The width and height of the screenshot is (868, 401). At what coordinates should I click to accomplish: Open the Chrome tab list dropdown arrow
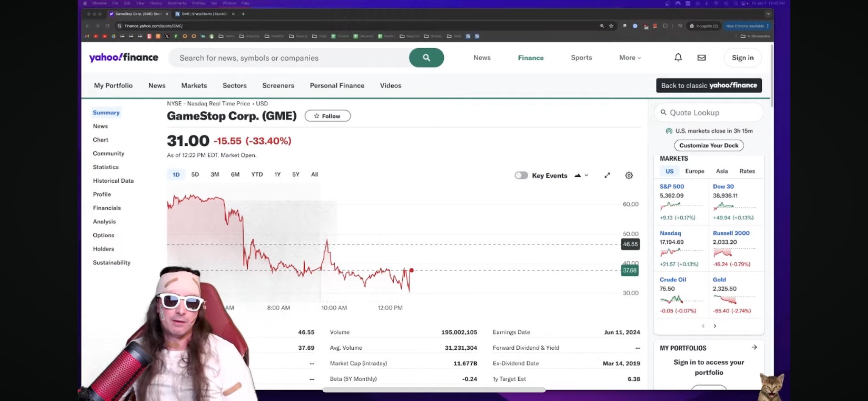click(768, 14)
